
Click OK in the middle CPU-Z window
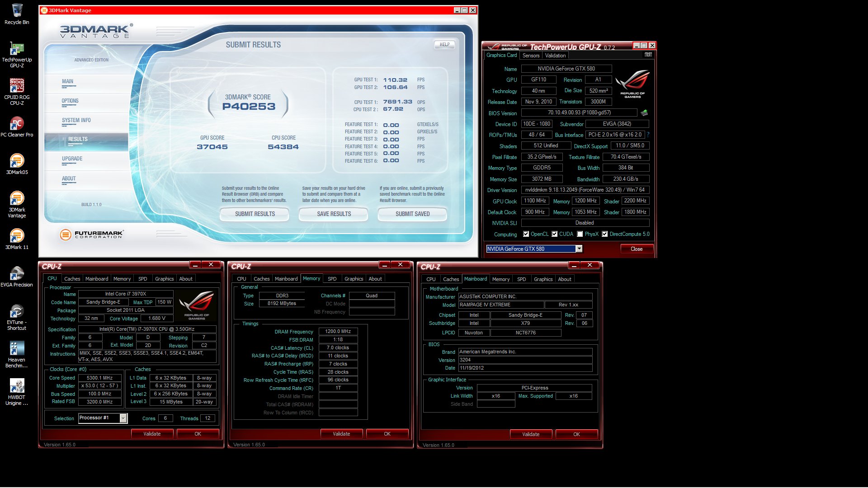coord(387,434)
